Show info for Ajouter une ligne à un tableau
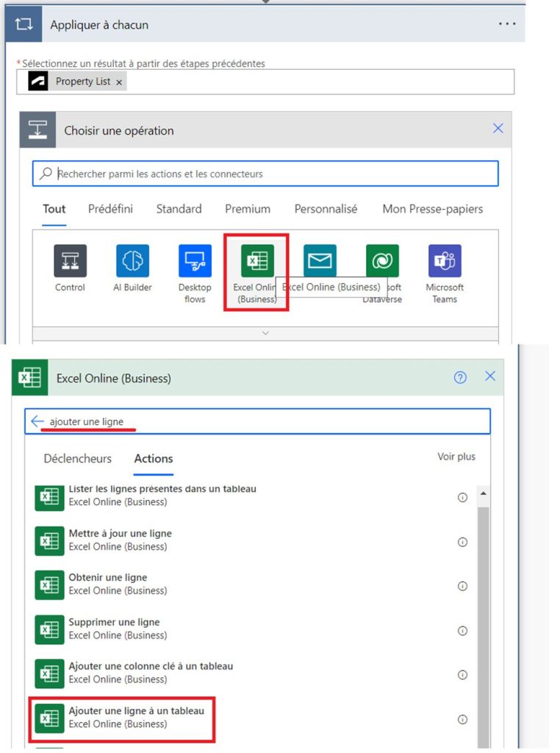This screenshot has height=753, width=560. (x=462, y=720)
